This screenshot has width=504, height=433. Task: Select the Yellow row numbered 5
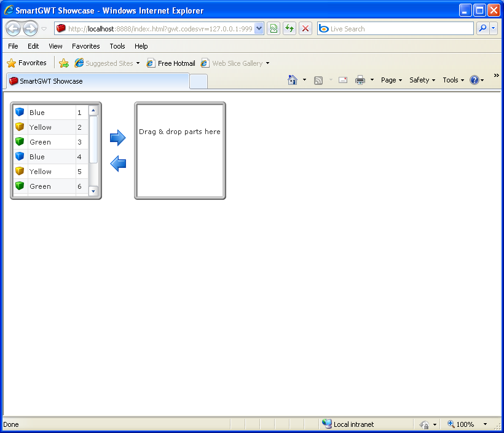click(51, 172)
